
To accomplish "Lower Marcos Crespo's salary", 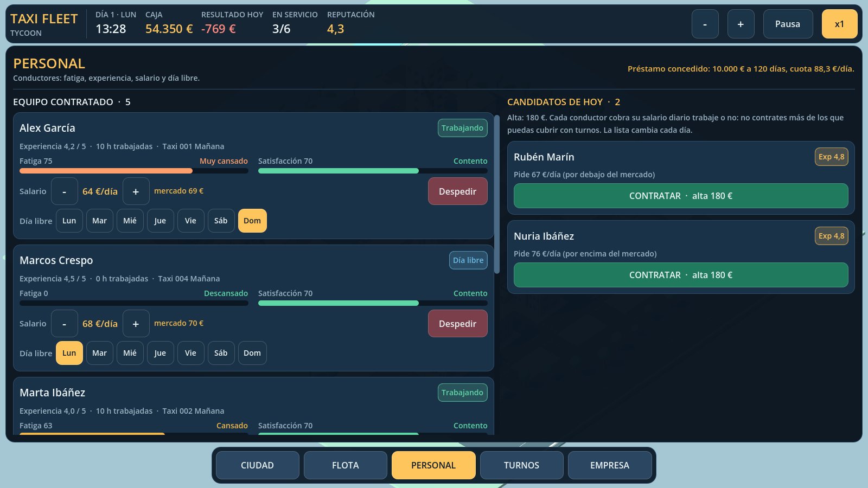I will (x=65, y=324).
